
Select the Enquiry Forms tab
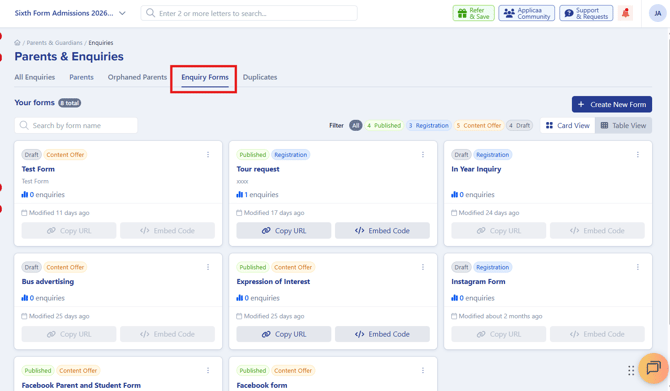pyautogui.click(x=205, y=77)
